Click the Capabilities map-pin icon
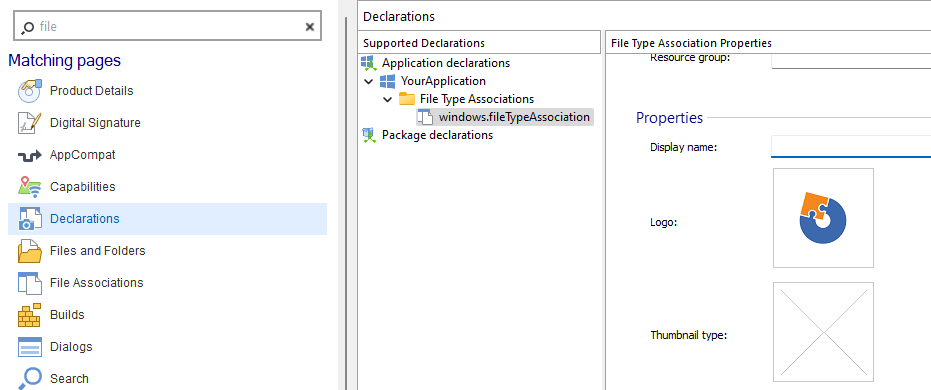Screen dimensions: 931x390 [x=30, y=187]
